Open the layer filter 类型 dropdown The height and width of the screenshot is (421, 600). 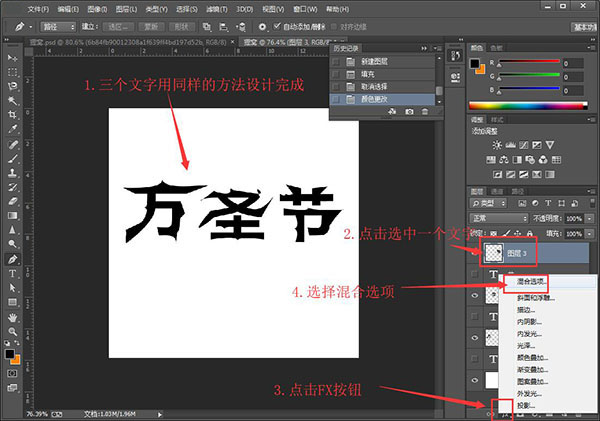point(489,203)
